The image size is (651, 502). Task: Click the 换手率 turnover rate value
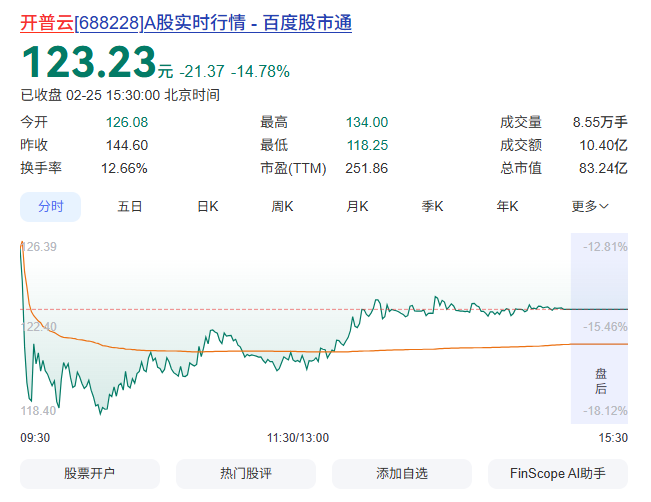[124, 168]
